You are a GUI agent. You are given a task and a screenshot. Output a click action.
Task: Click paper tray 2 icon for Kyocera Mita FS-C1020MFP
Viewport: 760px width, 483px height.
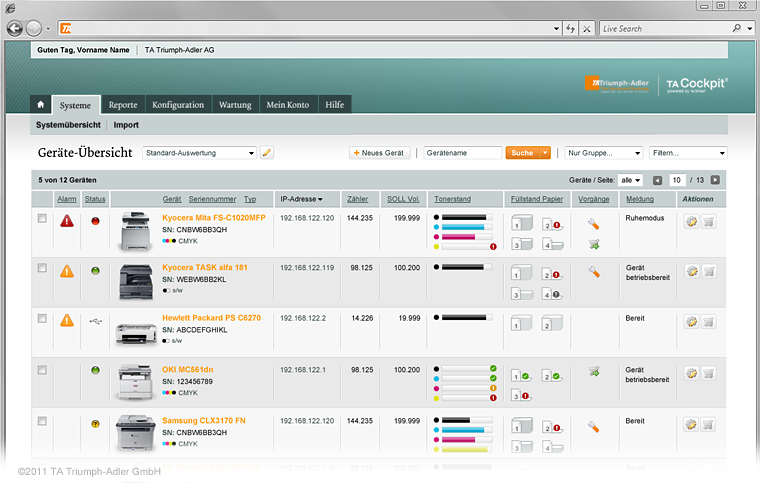[x=552, y=225]
